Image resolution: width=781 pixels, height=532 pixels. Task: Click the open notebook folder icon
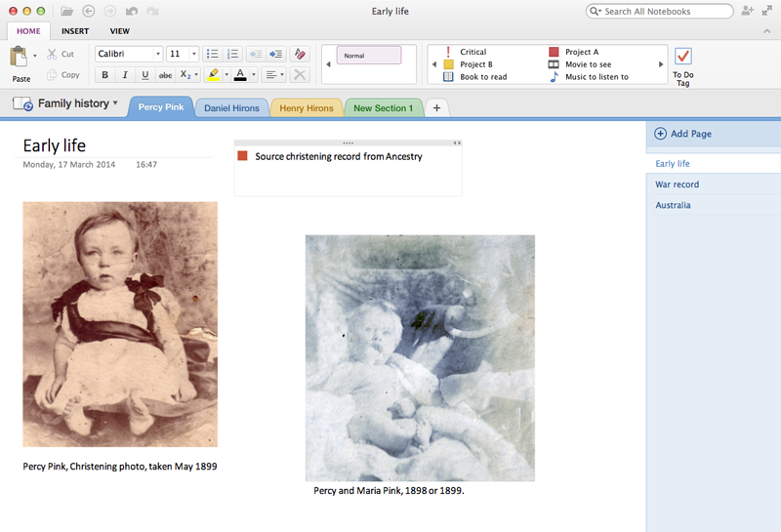(66, 11)
